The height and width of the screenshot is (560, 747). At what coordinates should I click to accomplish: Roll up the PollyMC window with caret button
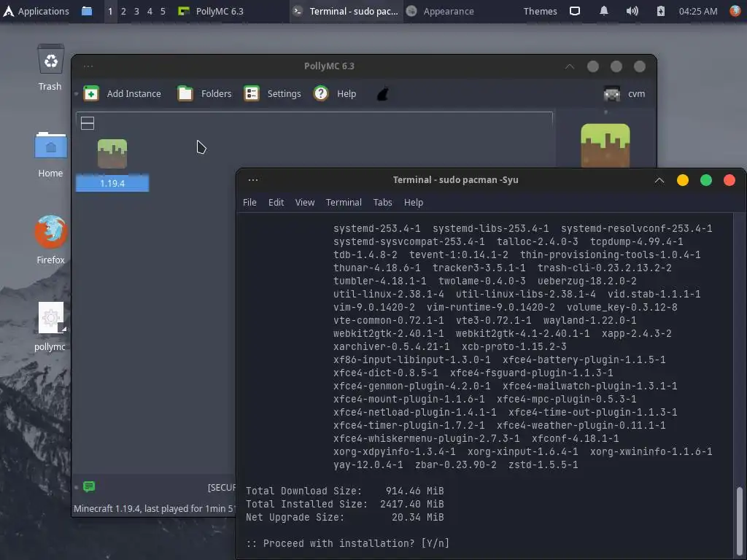pos(569,66)
